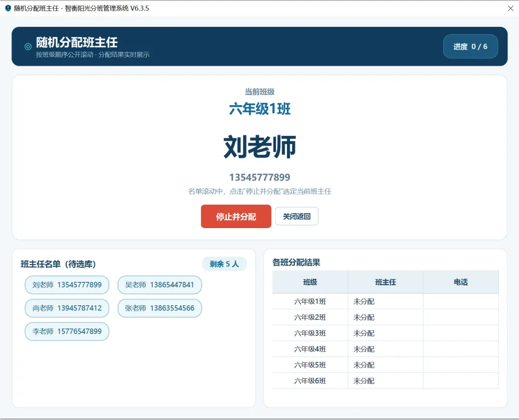Select teacher chip 李老师 15776547899

click(x=67, y=331)
